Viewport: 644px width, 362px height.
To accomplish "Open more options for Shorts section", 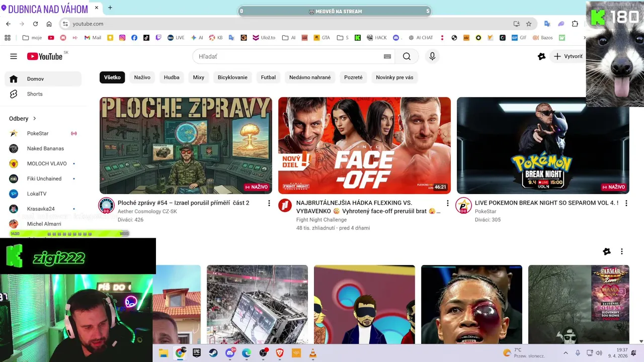I will [x=621, y=251].
